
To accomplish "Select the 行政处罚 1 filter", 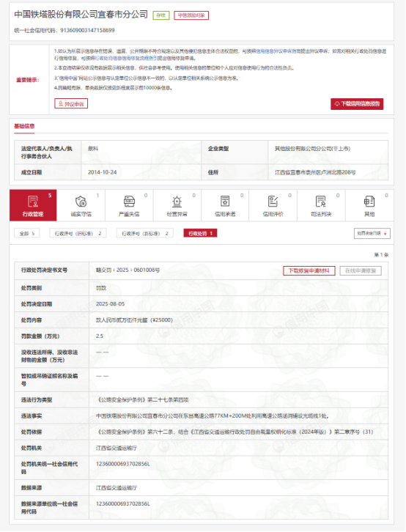I will [200, 234].
